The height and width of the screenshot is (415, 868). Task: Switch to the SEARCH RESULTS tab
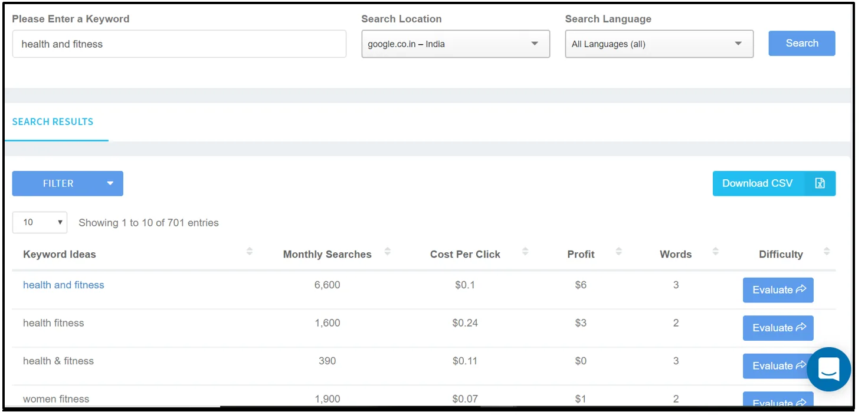pos(53,121)
